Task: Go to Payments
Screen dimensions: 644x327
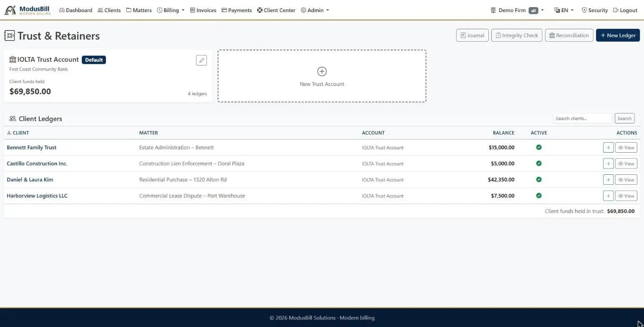Action: [236, 10]
